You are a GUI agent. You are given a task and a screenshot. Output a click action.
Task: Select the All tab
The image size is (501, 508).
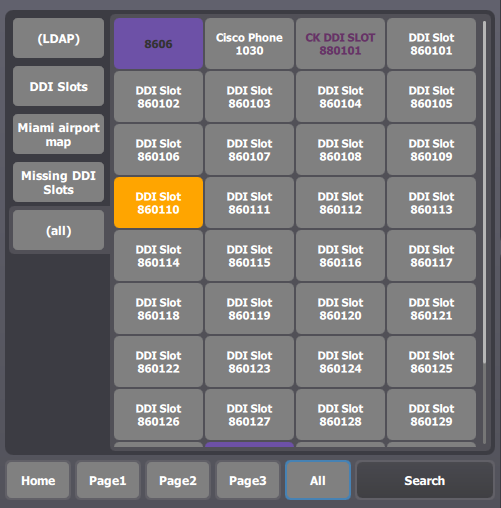pyautogui.click(x=318, y=480)
